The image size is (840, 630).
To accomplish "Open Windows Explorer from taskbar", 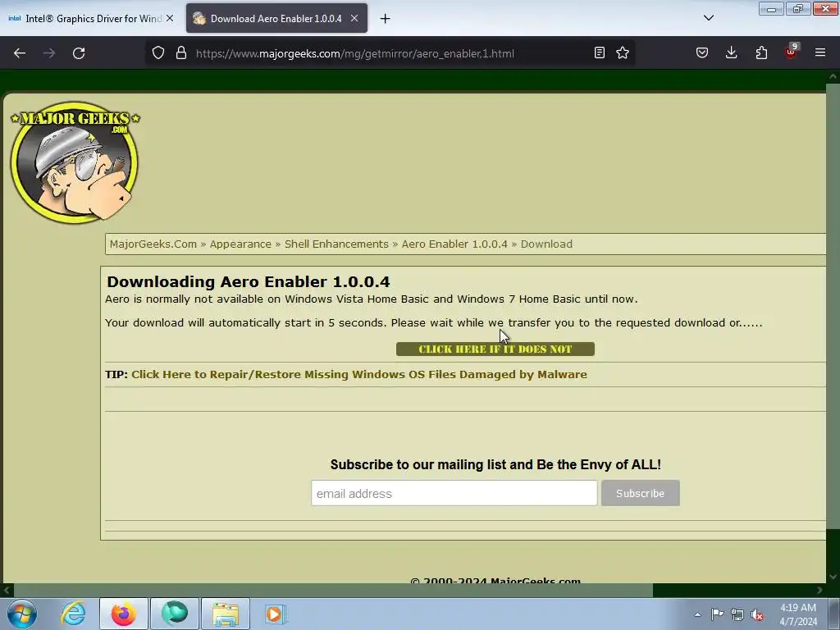I will (226, 614).
